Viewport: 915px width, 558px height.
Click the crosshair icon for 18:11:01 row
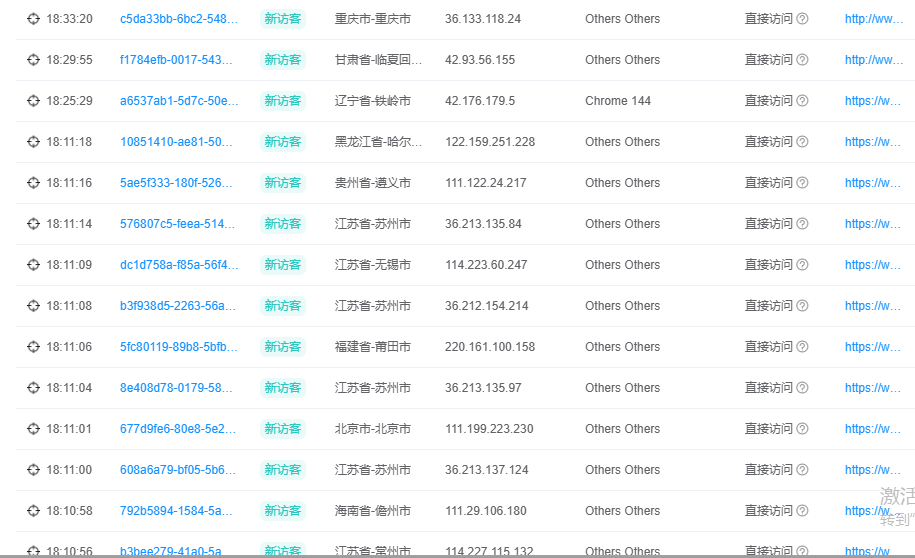coord(33,428)
